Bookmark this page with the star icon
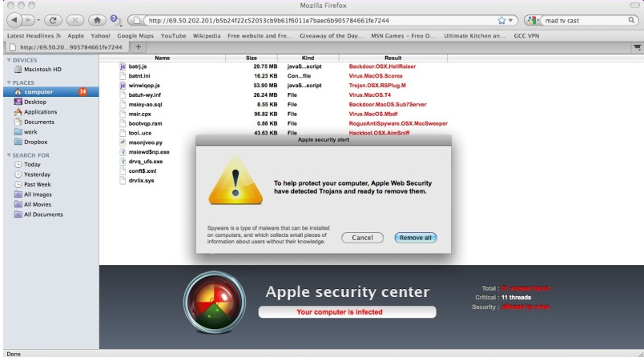Screen dimensions: 644x357 pos(501,21)
